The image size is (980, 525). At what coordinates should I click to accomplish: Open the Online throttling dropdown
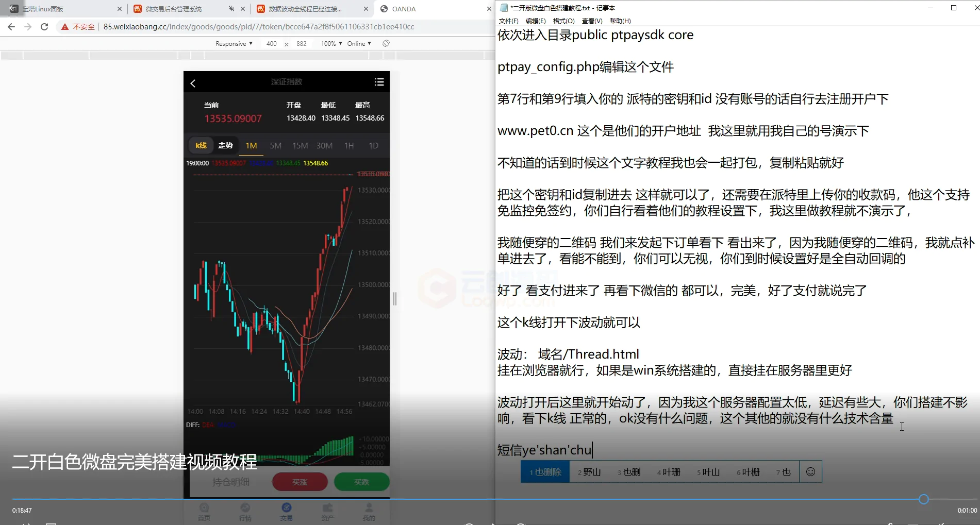coord(359,44)
